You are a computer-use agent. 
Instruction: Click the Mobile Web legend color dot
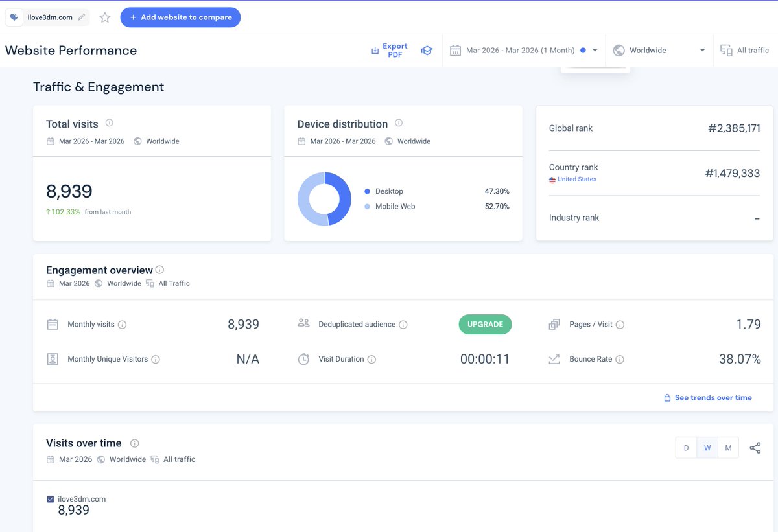[368, 207]
